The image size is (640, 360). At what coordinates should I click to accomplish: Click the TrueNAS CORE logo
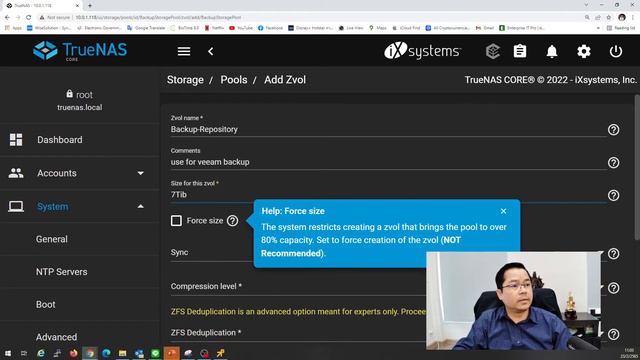coord(80,51)
